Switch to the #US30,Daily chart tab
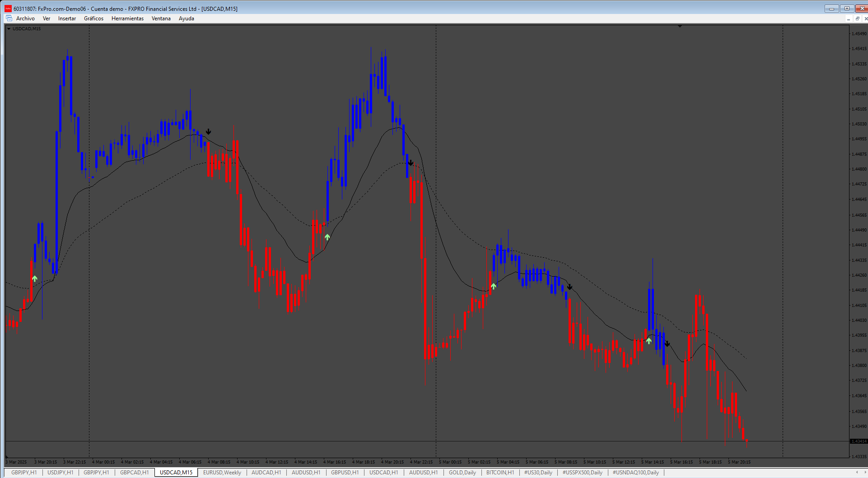The width and height of the screenshot is (868, 478). pyautogui.click(x=538, y=473)
